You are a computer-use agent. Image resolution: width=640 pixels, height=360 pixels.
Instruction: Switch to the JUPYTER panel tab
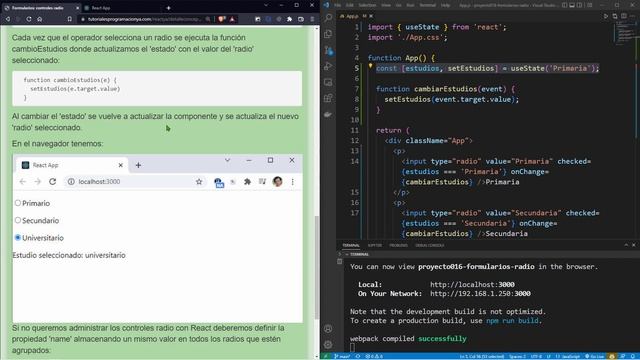coord(375,245)
